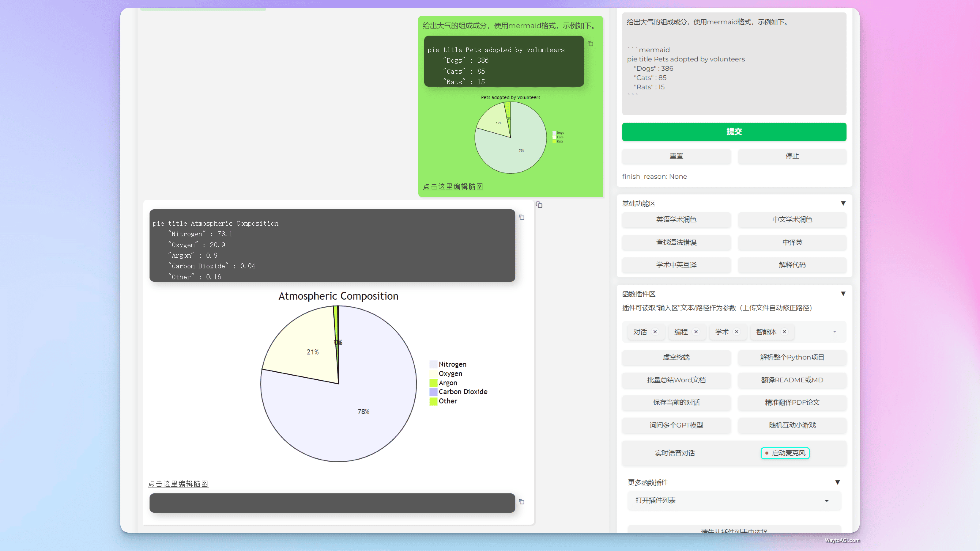Launch 随机互动小游戏 plugin
This screenshot has height=551, width=980.
[x=792, y=425]
